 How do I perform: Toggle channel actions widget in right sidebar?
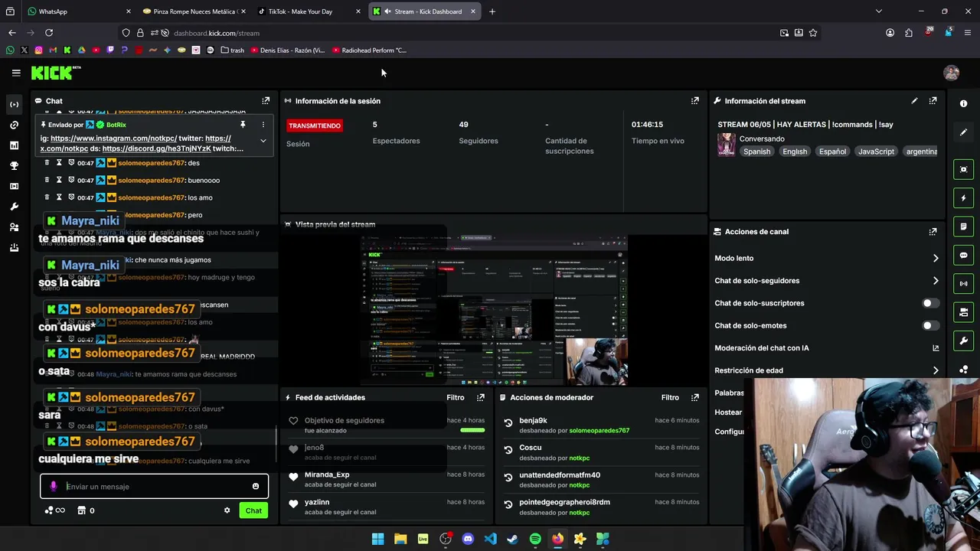click(964, 312)
